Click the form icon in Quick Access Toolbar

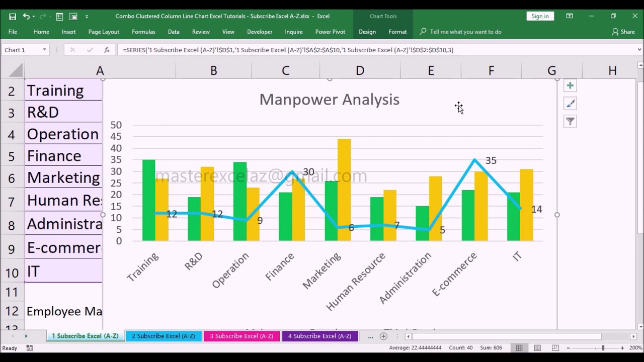coord(59,17)
